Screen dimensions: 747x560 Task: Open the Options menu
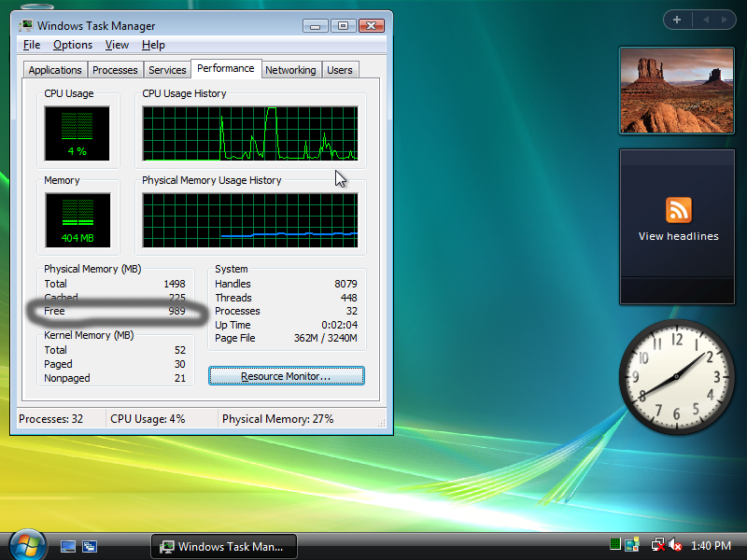73,45
